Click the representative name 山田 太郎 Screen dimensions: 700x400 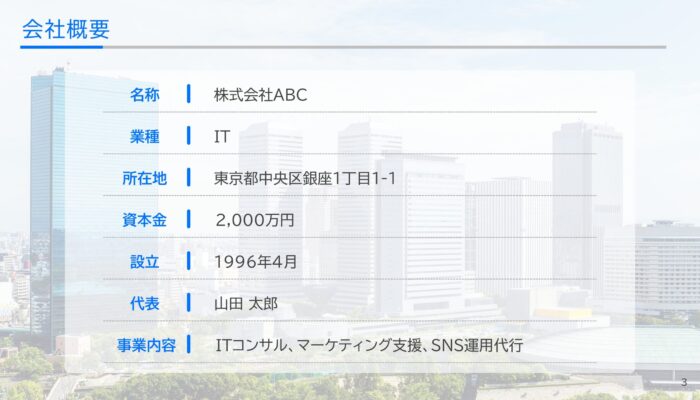pos(245,303)
